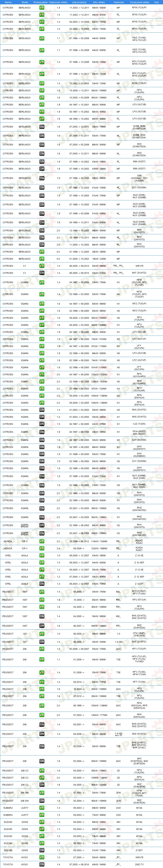The image size is (163, 868).
Task: Click the Model column header
Action: coord(25,2)
